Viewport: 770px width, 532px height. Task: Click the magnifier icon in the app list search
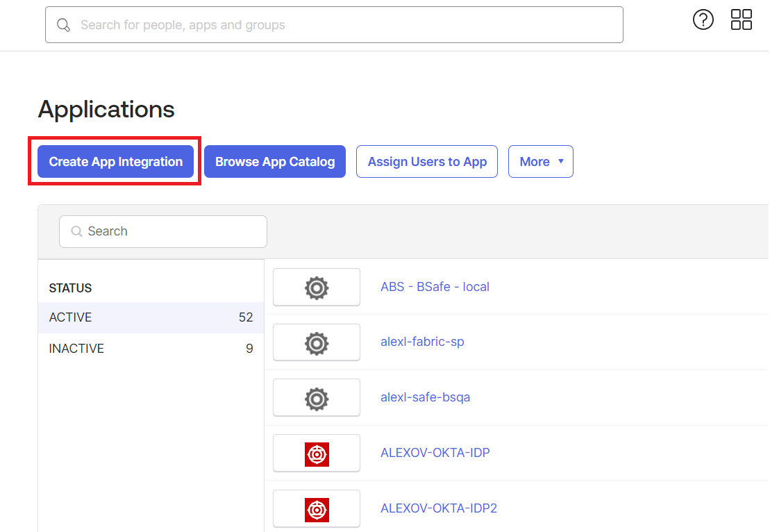(76, 231)
